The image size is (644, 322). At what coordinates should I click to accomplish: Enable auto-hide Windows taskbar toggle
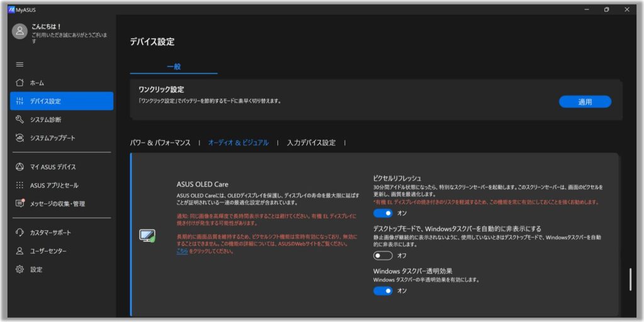pos(383,255)
